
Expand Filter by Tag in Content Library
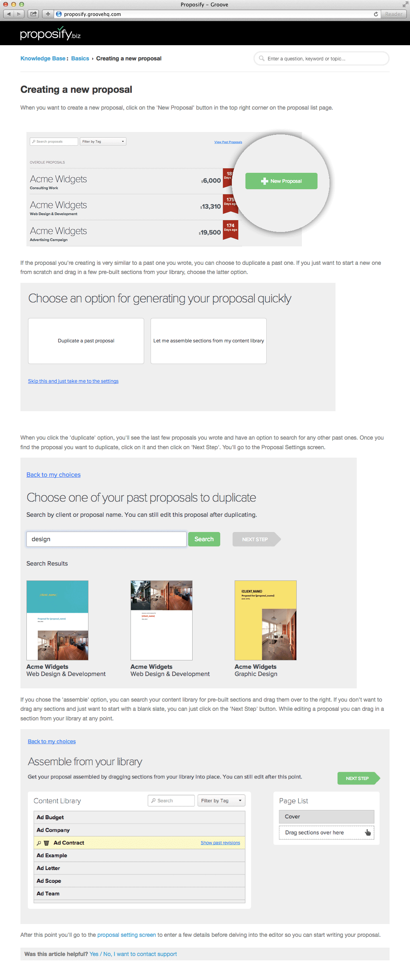point(221,800)
